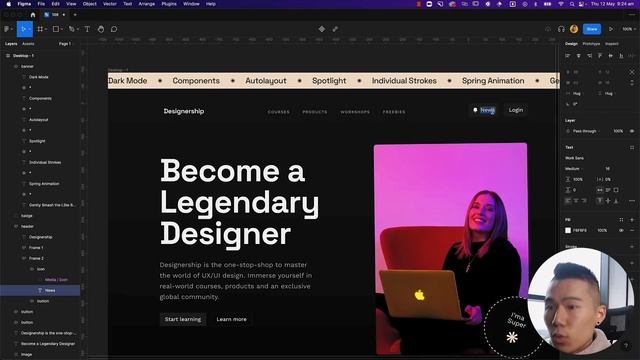
Task: Switch to Inspect tab
Action: [x=611, y=44]
